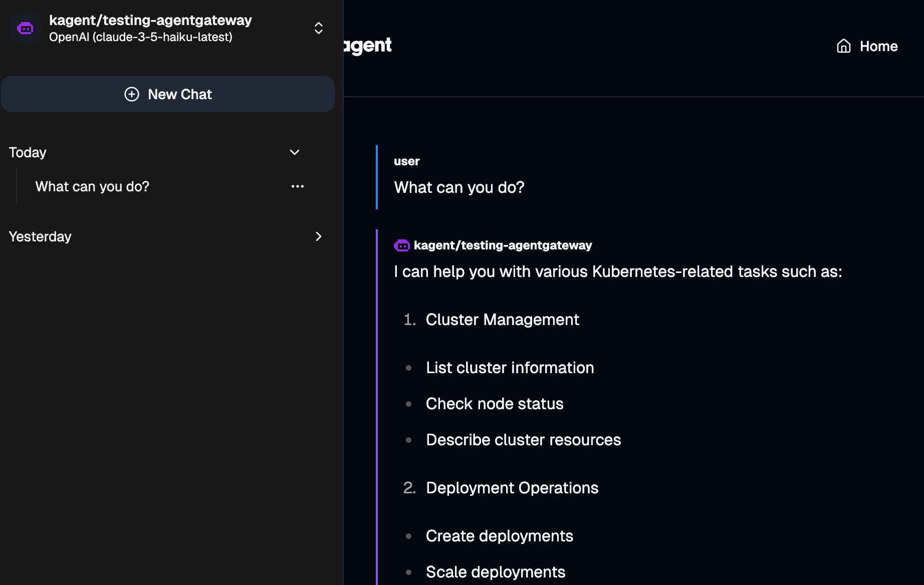Click the 'Cluster Management' list heading
Screen dimensions: 924x585
(502, 320)
